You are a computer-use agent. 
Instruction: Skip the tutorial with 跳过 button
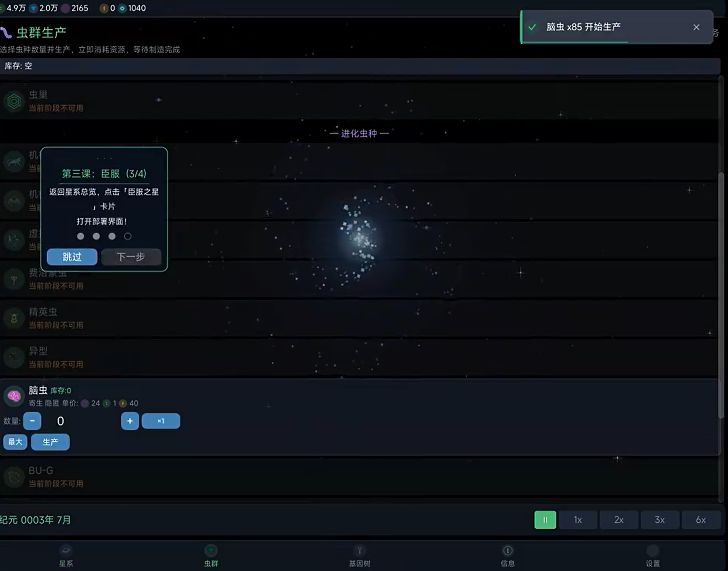[x=72, y=257]
